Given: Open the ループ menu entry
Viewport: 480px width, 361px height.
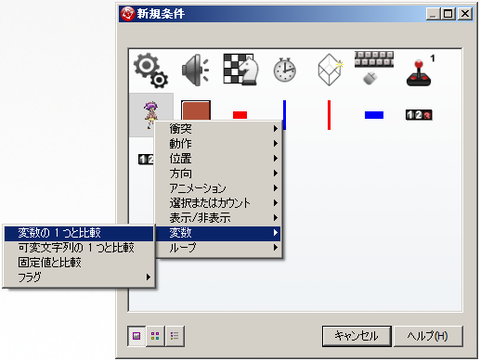Looking at the screenshot, I should (218, 248).
